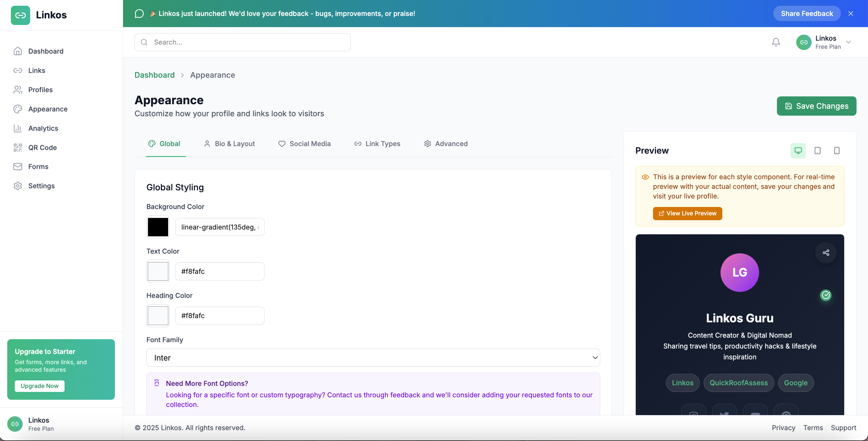This screenshot has width=868, height=441.
Task: Expand the Linkos account menu chevron
Action: pos(848,42)
